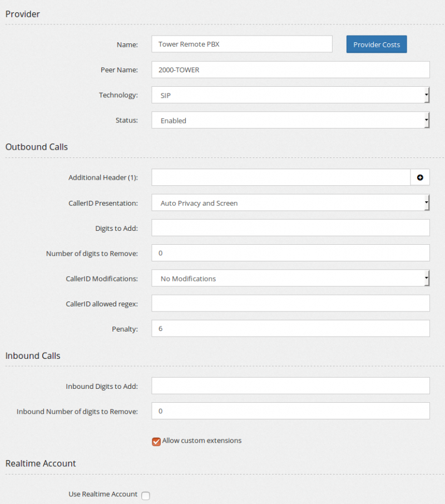
Task: Uncheck Allow custom extensions under Inbound Calls
Action: pyautogui.click(x=156, y=441)
